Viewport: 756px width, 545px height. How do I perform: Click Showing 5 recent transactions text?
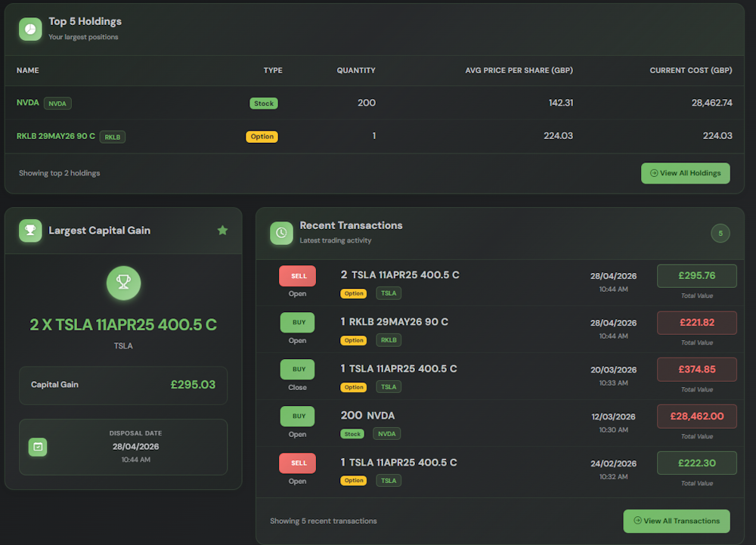[324, 521]
